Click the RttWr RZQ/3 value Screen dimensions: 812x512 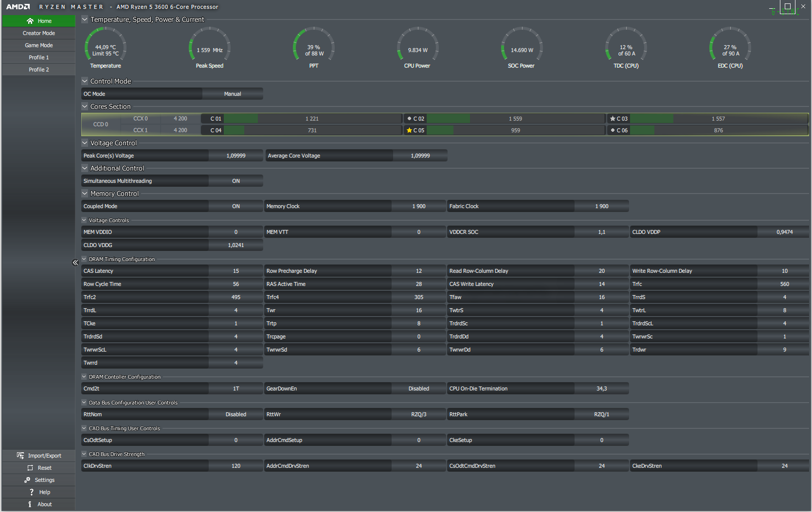pos(419,414)
